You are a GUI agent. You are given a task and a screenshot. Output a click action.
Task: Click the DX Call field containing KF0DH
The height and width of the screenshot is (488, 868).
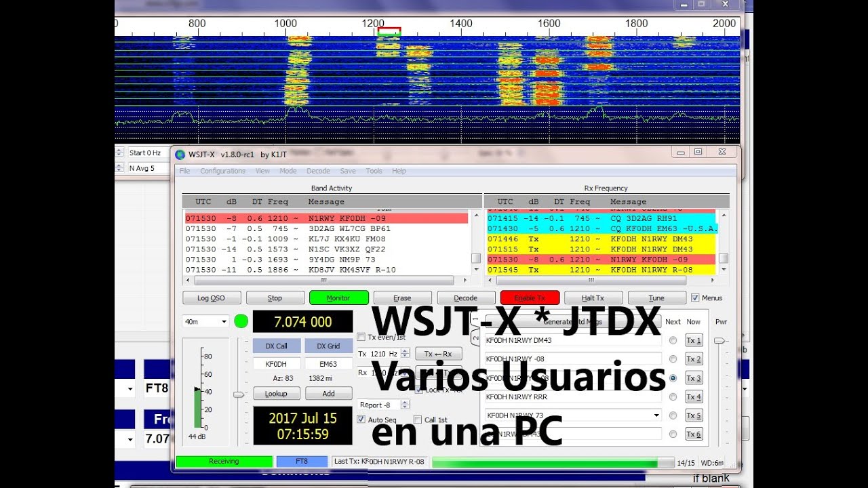point(277,364)
